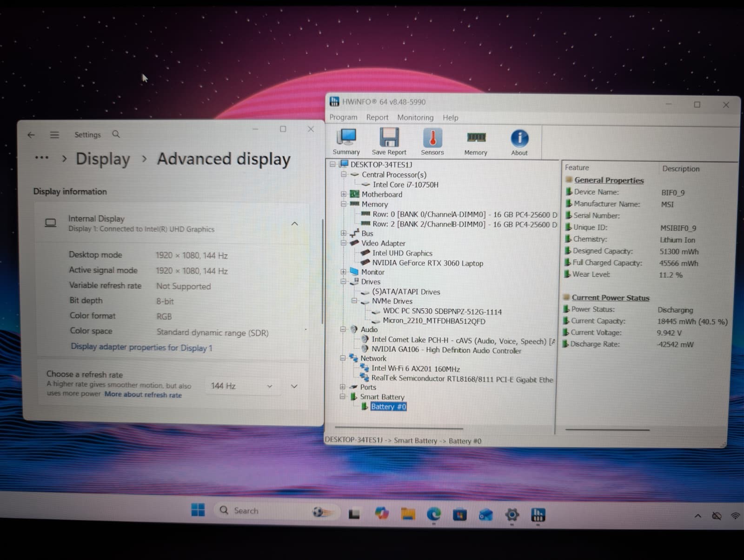Expand the Ports node
This screenshot has height=560, width=744.
point(343,387)
